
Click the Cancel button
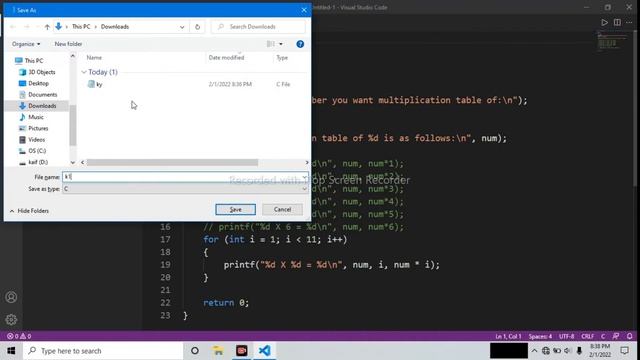(x=282, y=209)
